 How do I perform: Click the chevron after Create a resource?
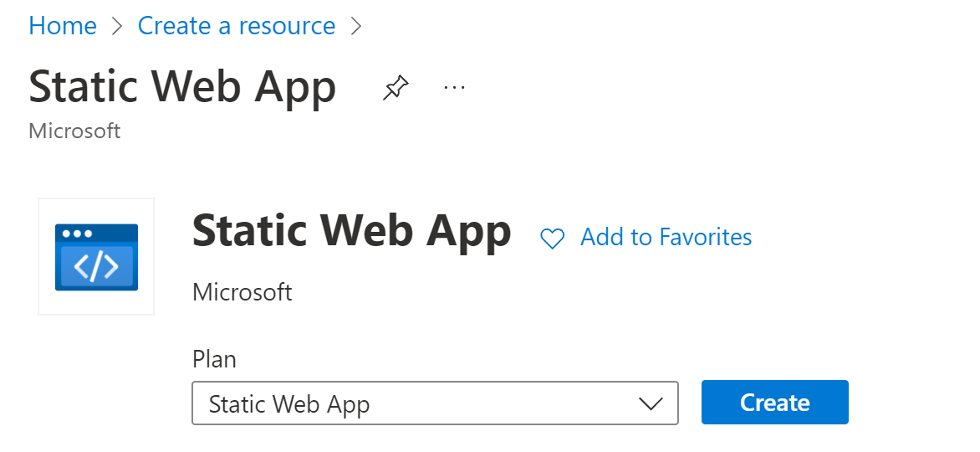pos(357,26)
